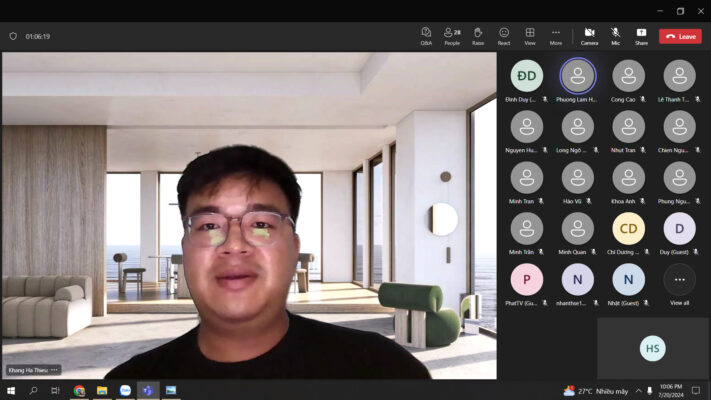
Task: Open the Windows Start menu
Action: tap(11, 390)
